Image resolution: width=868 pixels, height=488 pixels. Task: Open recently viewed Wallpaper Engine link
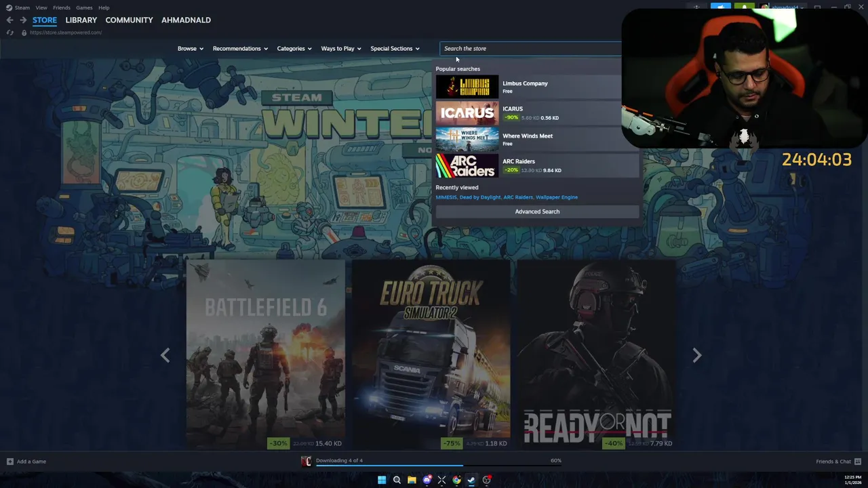(557, 197)
